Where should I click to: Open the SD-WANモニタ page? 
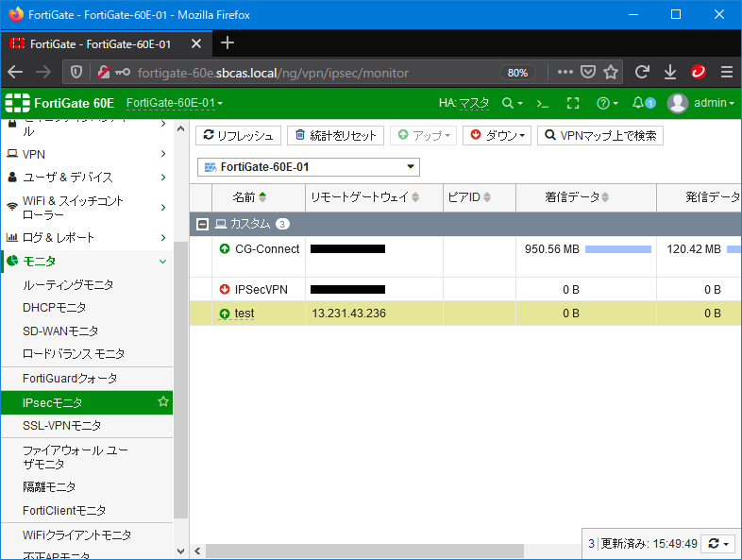coord(60,331)
